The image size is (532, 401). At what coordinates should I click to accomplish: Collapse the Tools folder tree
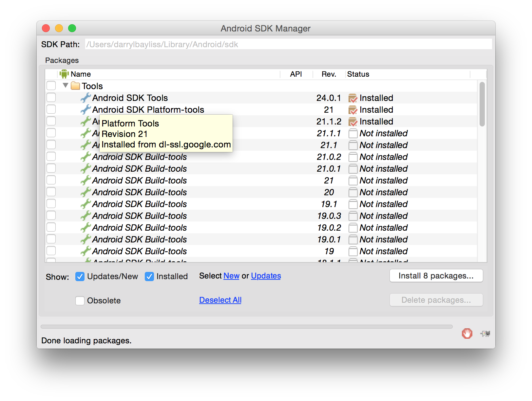[66, 86]
